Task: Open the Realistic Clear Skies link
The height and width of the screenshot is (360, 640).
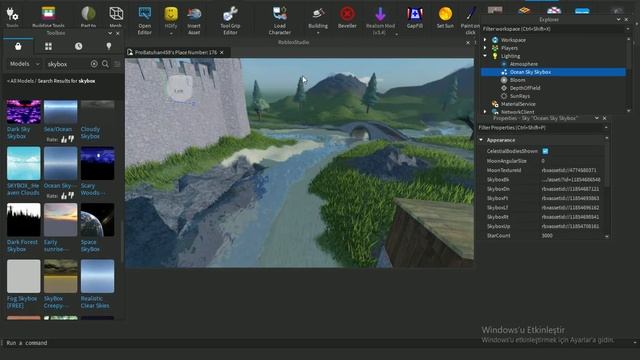Action: coord(95,302)
